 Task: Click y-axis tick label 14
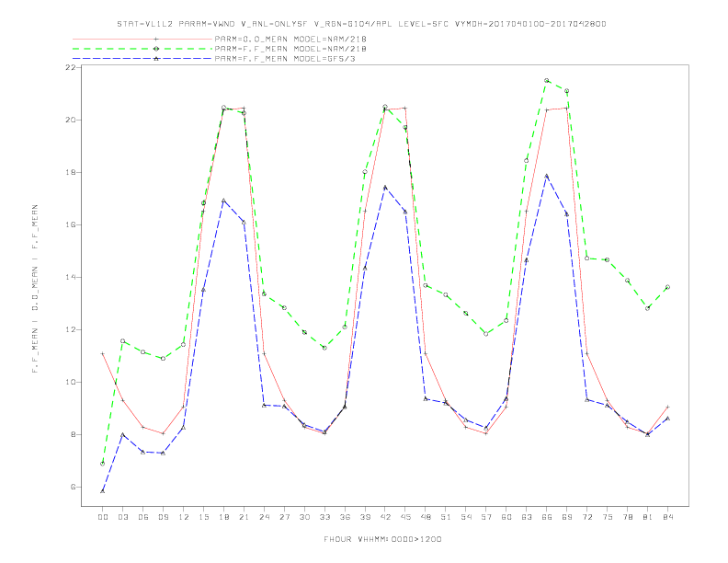71,277
